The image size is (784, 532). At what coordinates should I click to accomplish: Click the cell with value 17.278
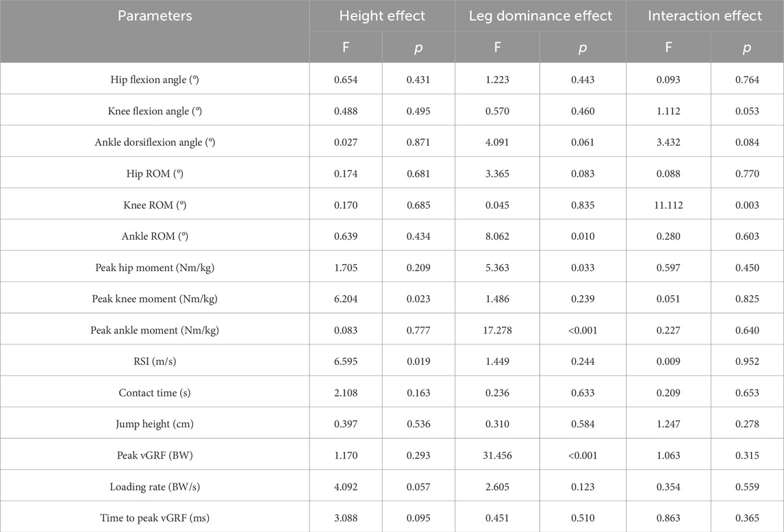click(x=497, y=331)
